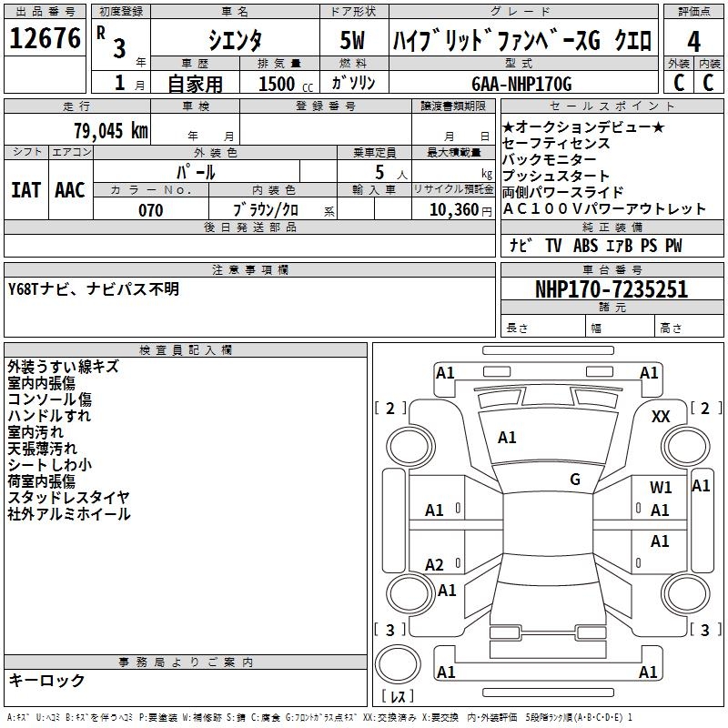The width and height of the screenshot is (728, 728).
Task: Select G mark on windshield diagram
Action: 575,480
